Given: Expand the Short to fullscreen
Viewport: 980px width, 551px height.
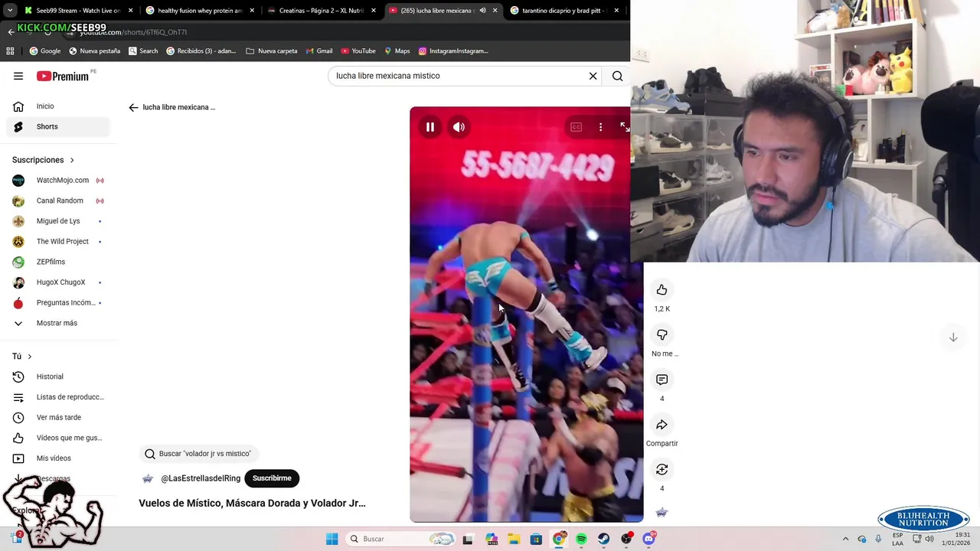Looking at the screenshot, I should coord(625,127).
